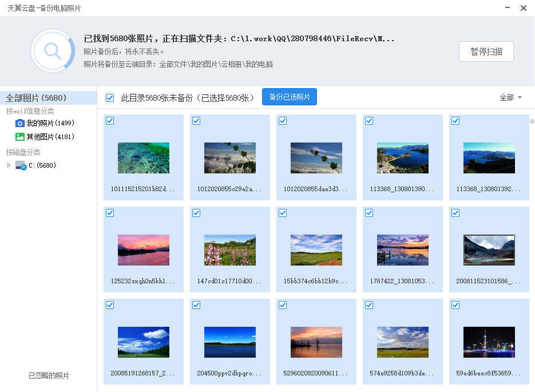View 已忽略的照片 ignored photos
Image resolution: width=535 pixels, height=392 pixels.
[x=47, y=375]
